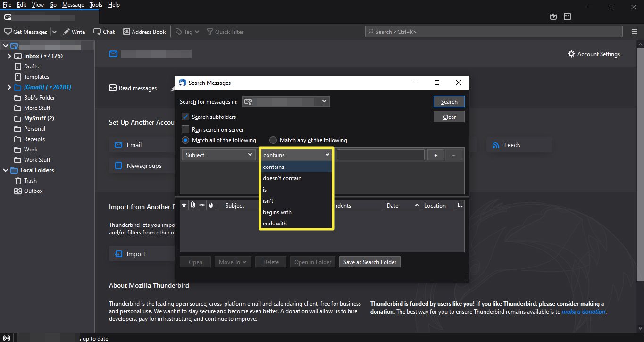Expand the [Gmail] folder
Image resolution: width=644 pixels, height=342 pixels.
click(x=9, y=87)
